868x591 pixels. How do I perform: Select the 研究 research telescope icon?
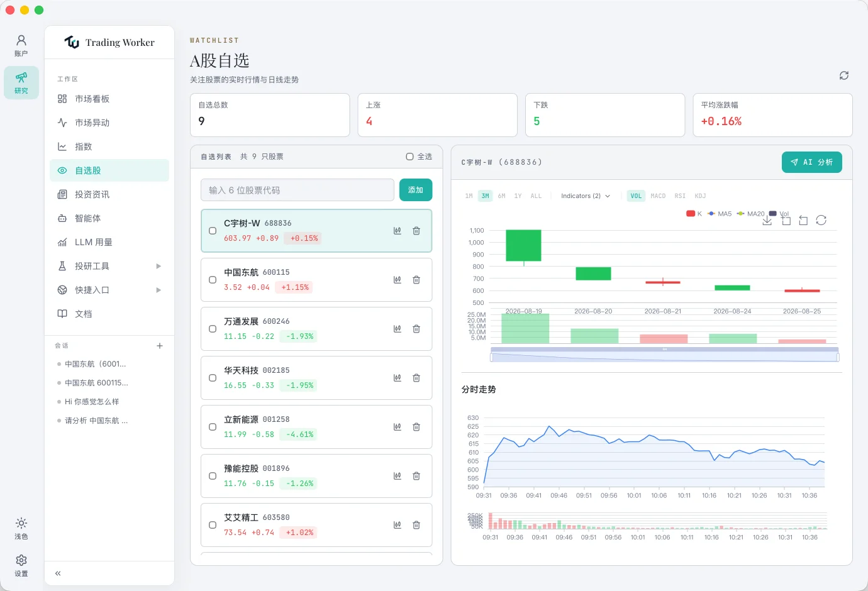tap(21, 82)
